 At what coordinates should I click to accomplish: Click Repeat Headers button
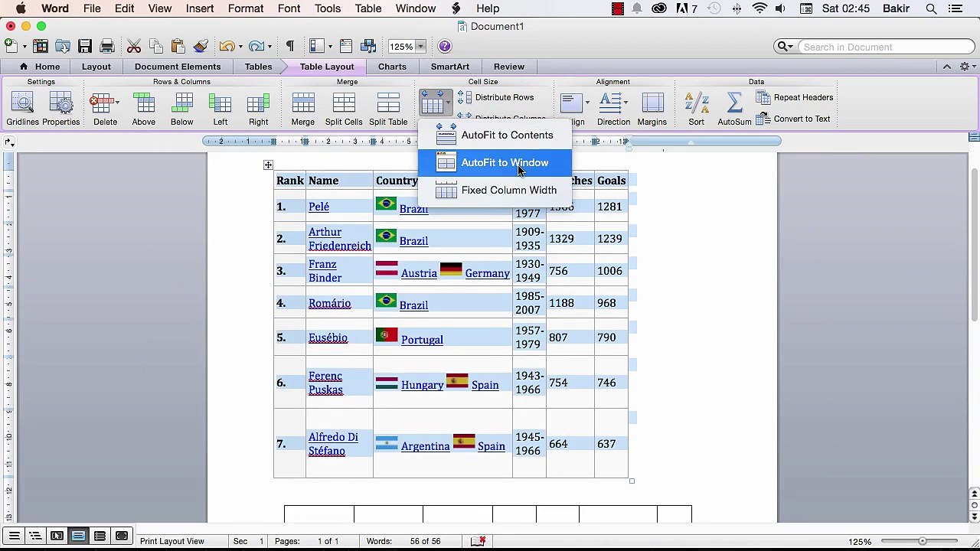coord(795,97)
